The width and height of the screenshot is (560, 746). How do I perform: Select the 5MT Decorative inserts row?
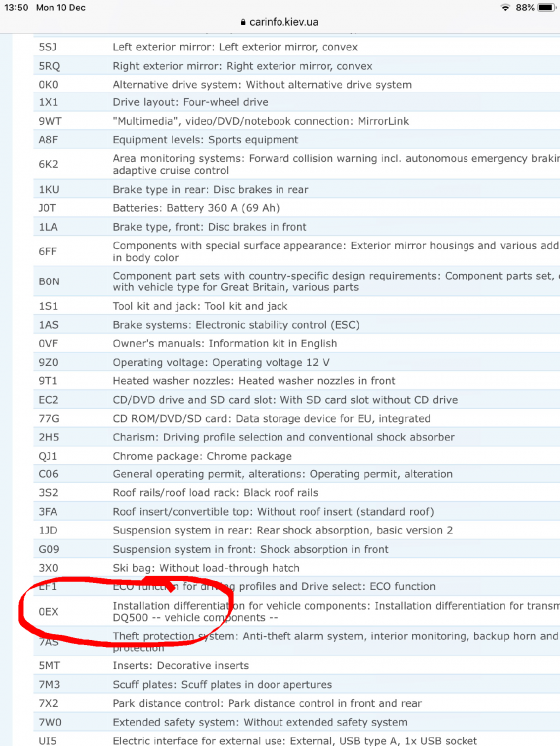tap(296, 666)
